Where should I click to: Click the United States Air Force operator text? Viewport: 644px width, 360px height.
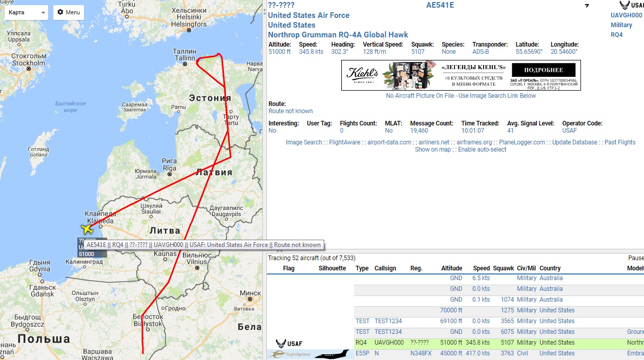tap(308, 15)
